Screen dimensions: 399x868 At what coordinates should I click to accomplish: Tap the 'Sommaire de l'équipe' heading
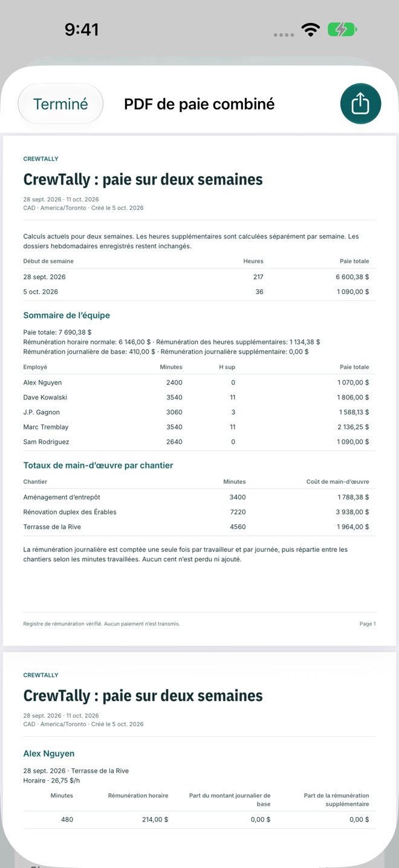[x=66, y=315]
